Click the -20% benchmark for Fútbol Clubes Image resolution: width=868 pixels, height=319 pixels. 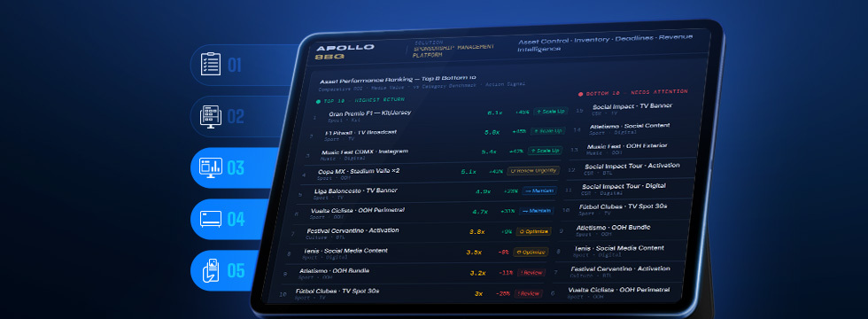coord(503,293)
